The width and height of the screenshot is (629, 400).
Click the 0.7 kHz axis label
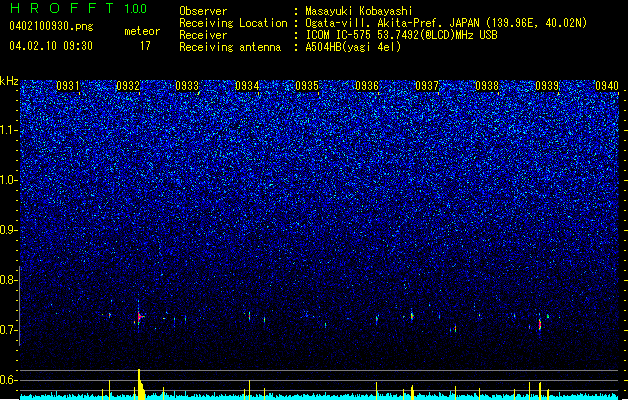tap(9, 330)
